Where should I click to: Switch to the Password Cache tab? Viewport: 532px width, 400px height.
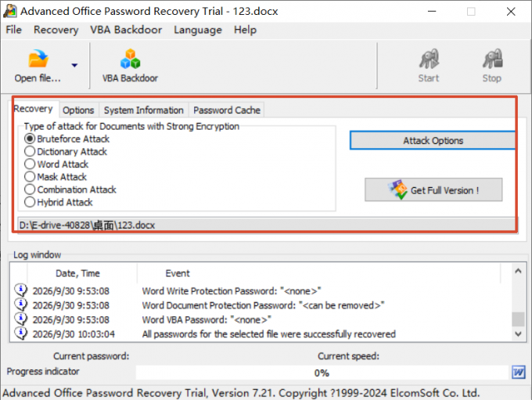tap(227, 110)
